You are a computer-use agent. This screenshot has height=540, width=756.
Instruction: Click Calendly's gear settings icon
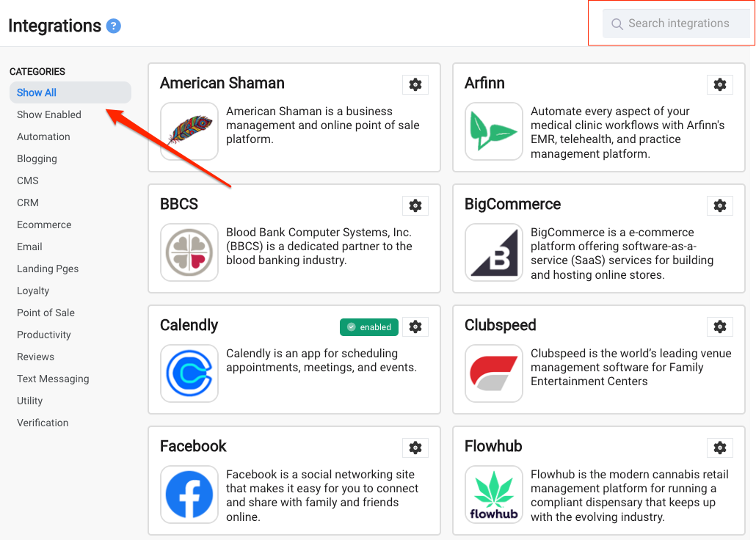click(415, 327)
